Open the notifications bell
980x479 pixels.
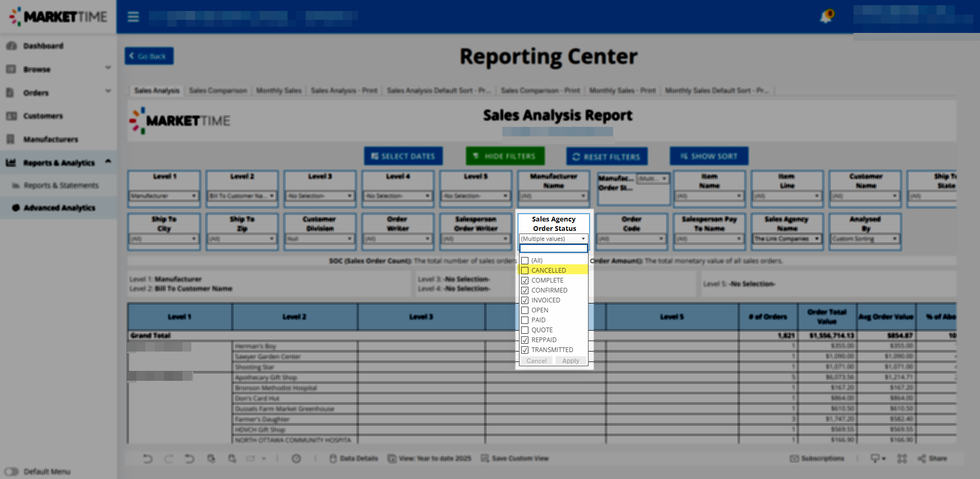point(826,17)
